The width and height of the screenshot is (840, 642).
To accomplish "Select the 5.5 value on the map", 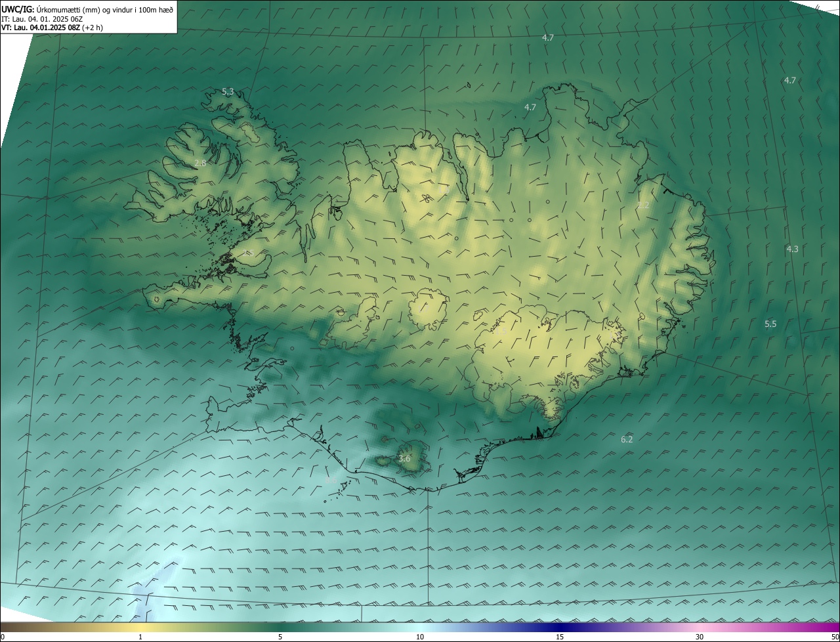I will (770, 324).
